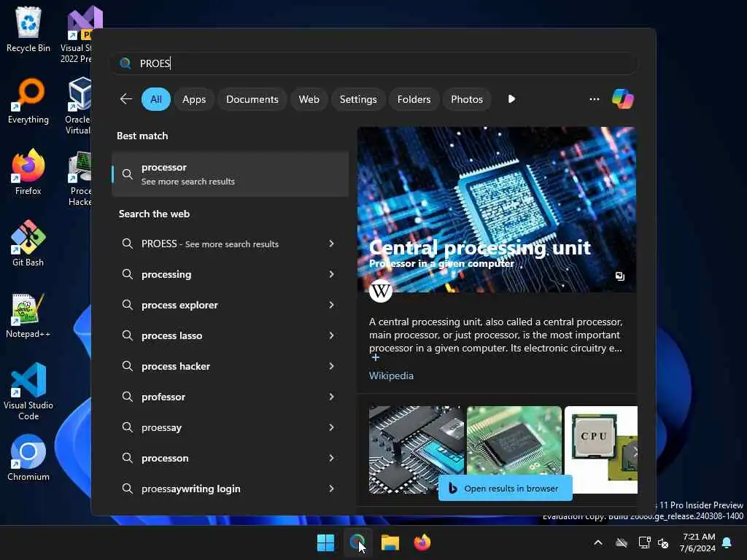Expand processon suggestion chevron
747x560 pixels.
click(x=332, y=458)
